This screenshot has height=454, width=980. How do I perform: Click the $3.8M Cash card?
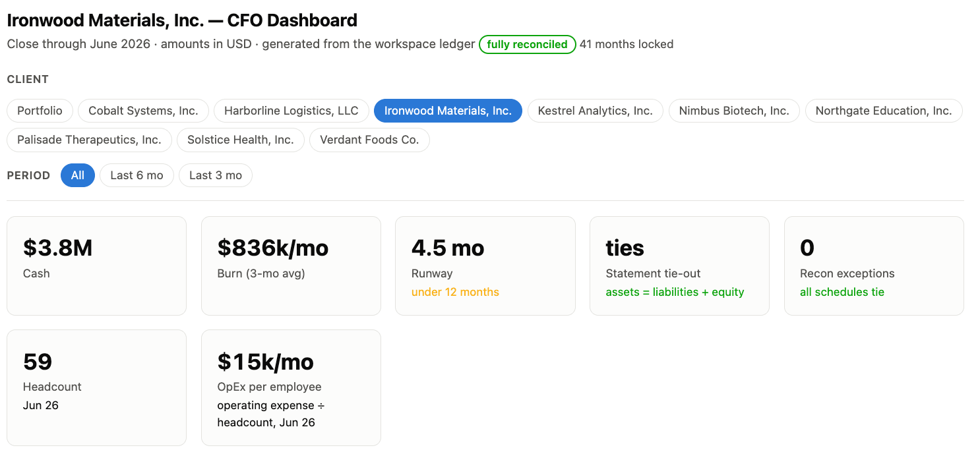point(96,266)
